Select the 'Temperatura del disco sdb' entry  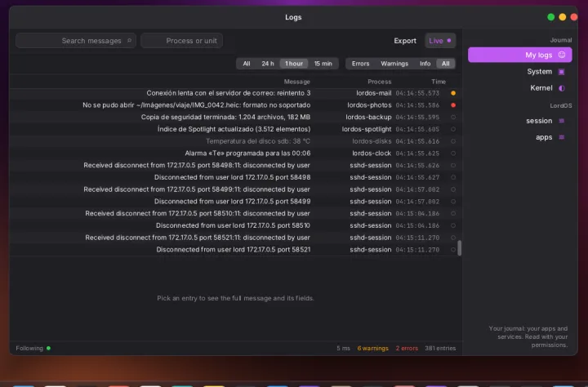235,141
